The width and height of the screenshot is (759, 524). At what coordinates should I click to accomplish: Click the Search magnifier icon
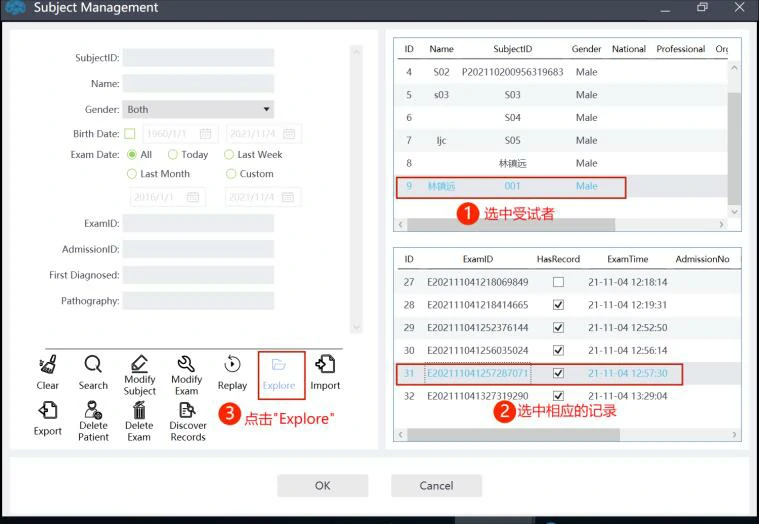93,365
